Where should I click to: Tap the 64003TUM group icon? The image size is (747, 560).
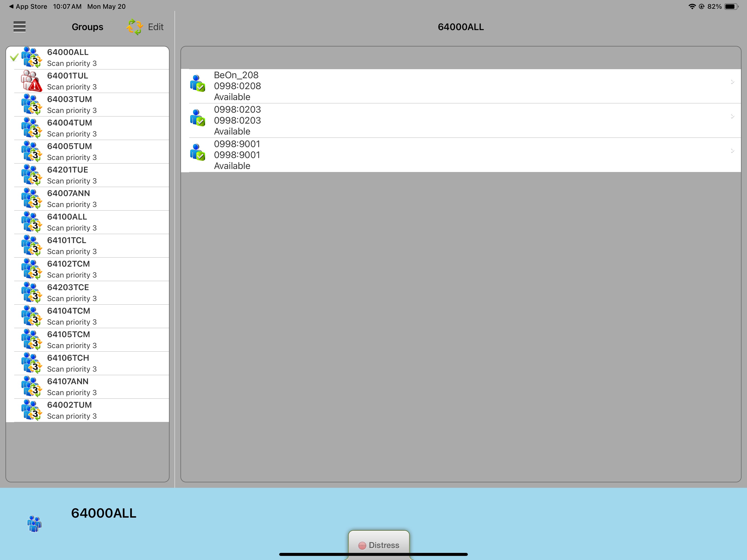32,105
